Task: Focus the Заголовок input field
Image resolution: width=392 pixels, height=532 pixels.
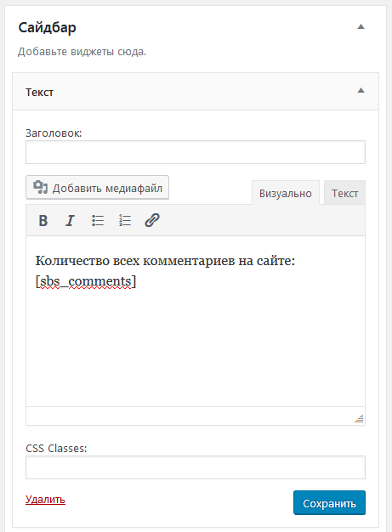Action: click(196, 152)
